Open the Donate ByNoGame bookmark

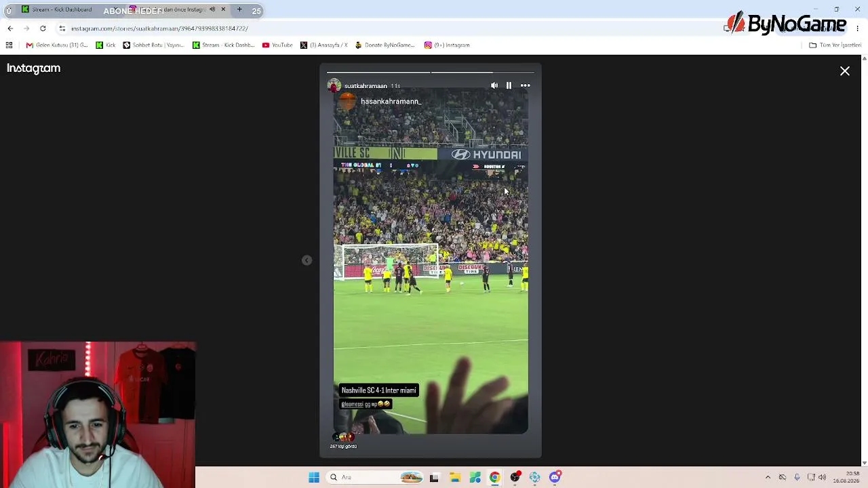point(385,45)
